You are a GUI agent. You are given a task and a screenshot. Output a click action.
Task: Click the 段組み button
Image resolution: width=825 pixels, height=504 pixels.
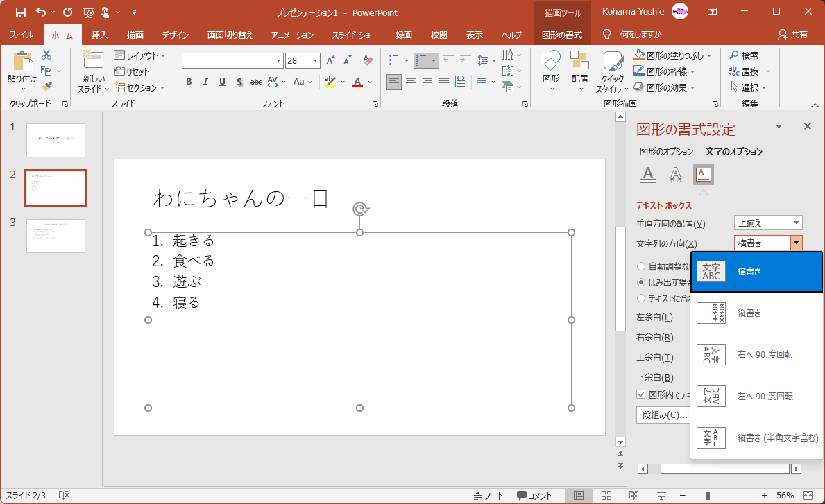point(663,415)
